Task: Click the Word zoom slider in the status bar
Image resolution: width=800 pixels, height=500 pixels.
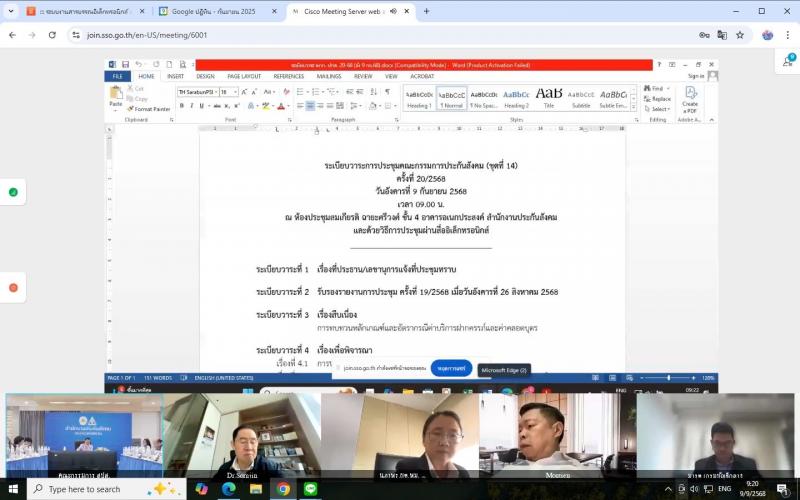Action: (x=668, y=378)
